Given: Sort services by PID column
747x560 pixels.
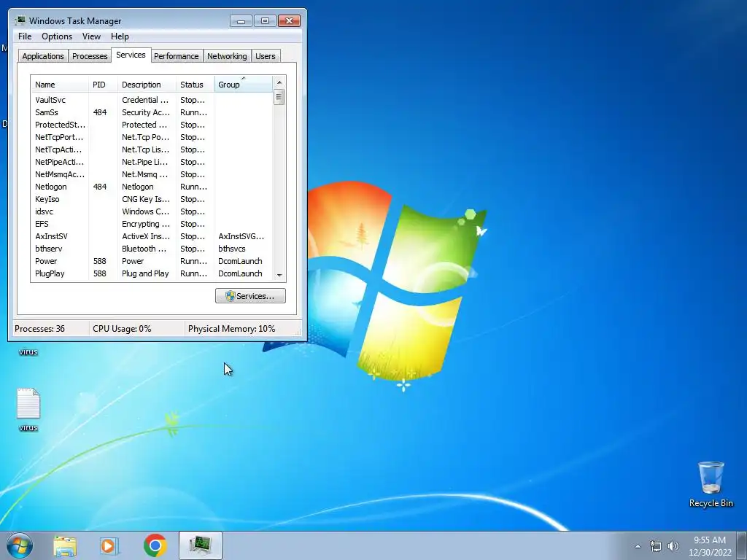Looking at the screenshot, I should (x=103, y=85).
